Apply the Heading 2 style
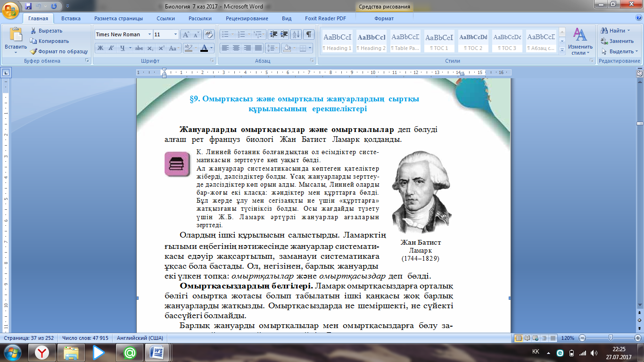Viewport: 644px width, 362px height. [x=371, y=41]
